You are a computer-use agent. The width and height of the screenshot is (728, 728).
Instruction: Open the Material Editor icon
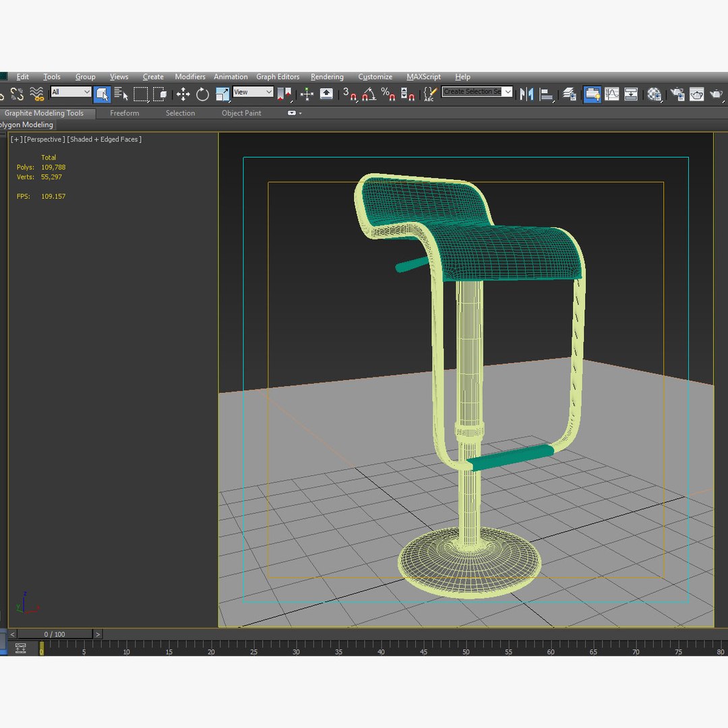click(x=655, y=94)
